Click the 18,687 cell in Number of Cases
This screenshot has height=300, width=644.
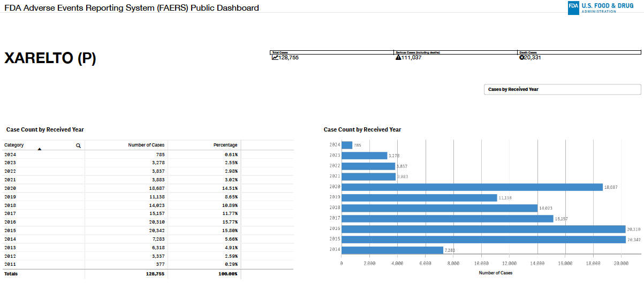pyautogui.click(x=156, y=188)
